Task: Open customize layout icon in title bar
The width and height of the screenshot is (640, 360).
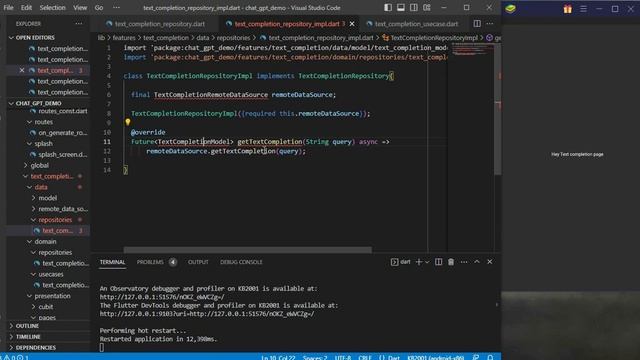Action: click(x=427, y=8)
